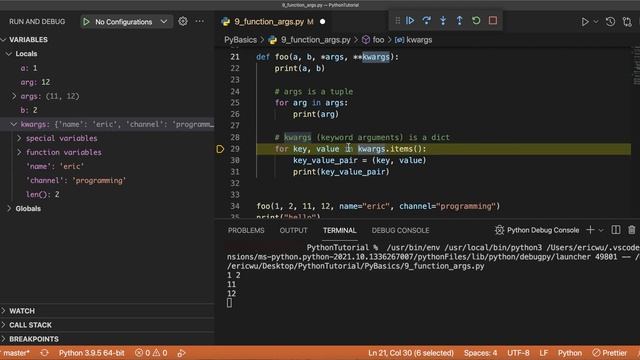The height and width of the screenshot is (360, 640).
Task: Run Python file using the editor play icon
Action: 585,22
